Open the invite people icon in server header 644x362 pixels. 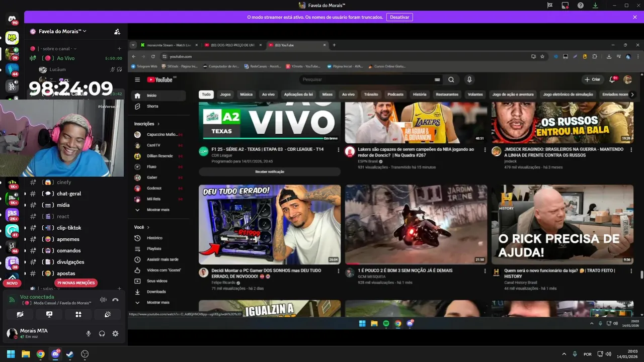coord(117,31)
